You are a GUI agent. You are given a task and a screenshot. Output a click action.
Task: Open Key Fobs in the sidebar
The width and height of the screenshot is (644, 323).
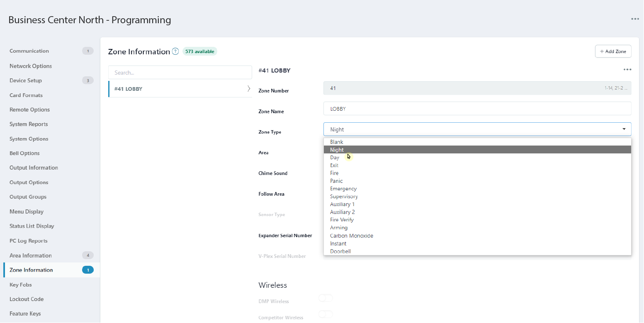point(21,285)
